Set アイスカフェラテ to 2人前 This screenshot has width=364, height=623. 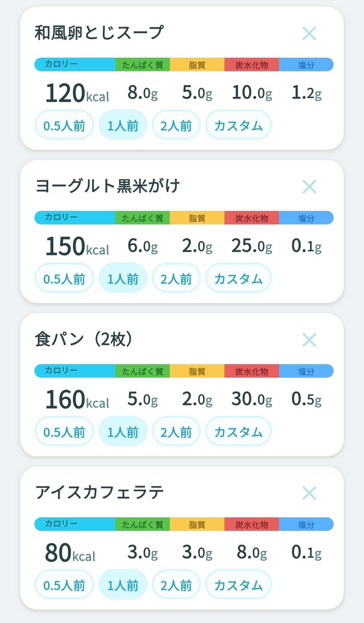[x=176, y=585]
